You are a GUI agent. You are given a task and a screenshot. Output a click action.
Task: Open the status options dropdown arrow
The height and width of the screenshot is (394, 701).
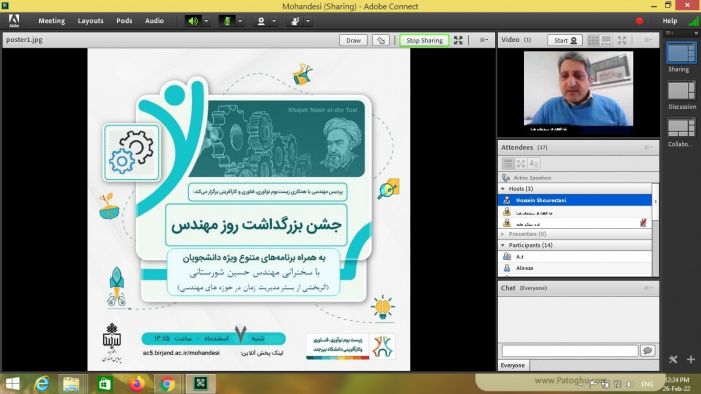click(308, 21)
